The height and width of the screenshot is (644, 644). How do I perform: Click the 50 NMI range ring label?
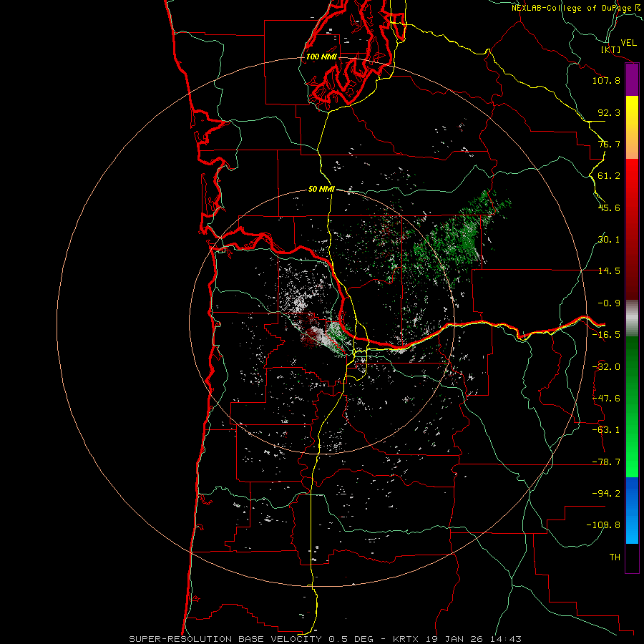(321, 189)
